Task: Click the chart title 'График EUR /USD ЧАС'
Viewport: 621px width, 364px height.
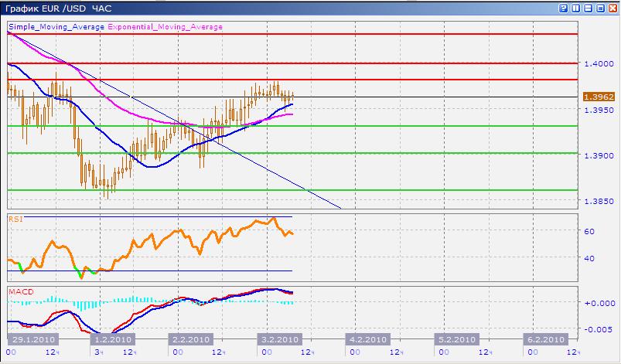Action: coord(59,9)
